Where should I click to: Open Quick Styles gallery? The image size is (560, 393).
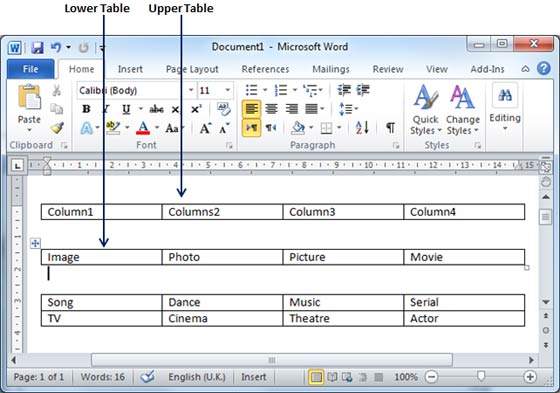point(425,110)
